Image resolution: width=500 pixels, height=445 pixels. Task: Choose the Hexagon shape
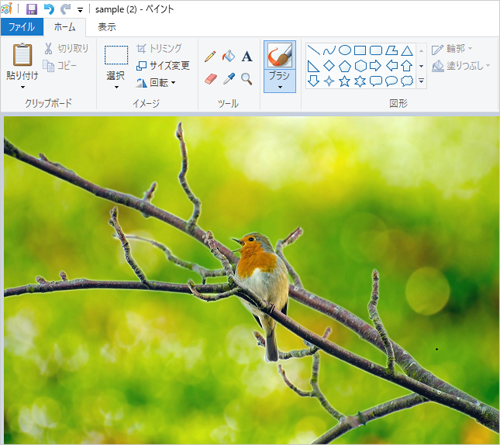pyautogui.click(x=360, y=66)
